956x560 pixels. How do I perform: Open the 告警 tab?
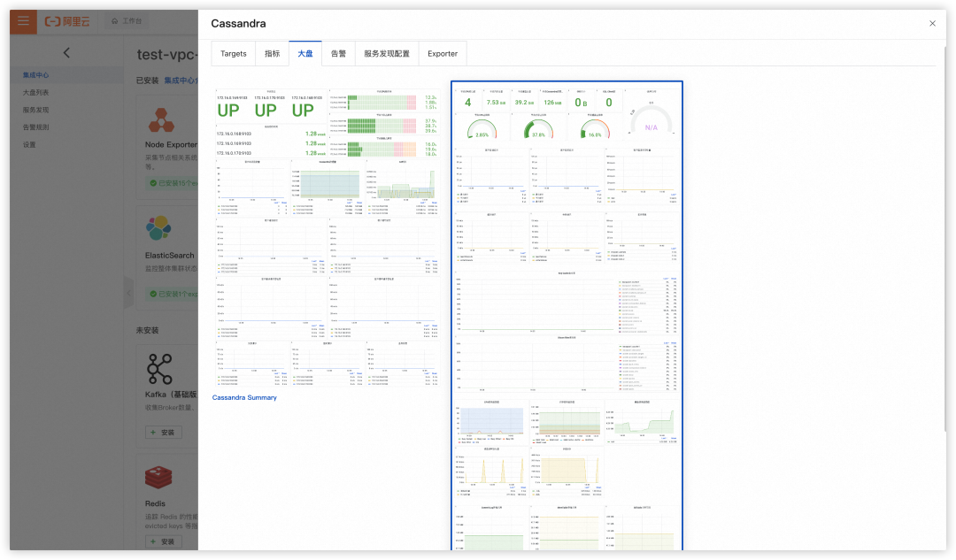[x=338, y=54]
